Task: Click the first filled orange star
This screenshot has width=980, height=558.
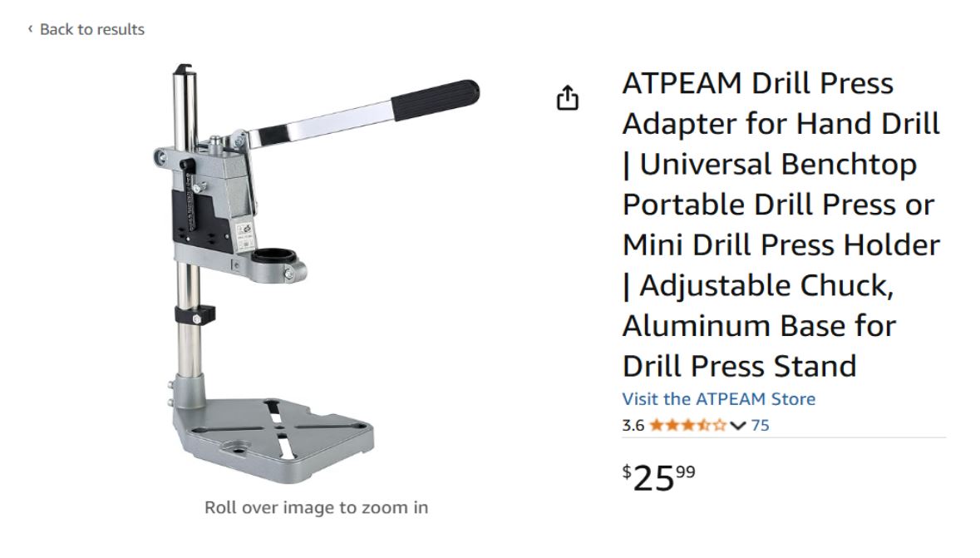Action: click(657, 426)
